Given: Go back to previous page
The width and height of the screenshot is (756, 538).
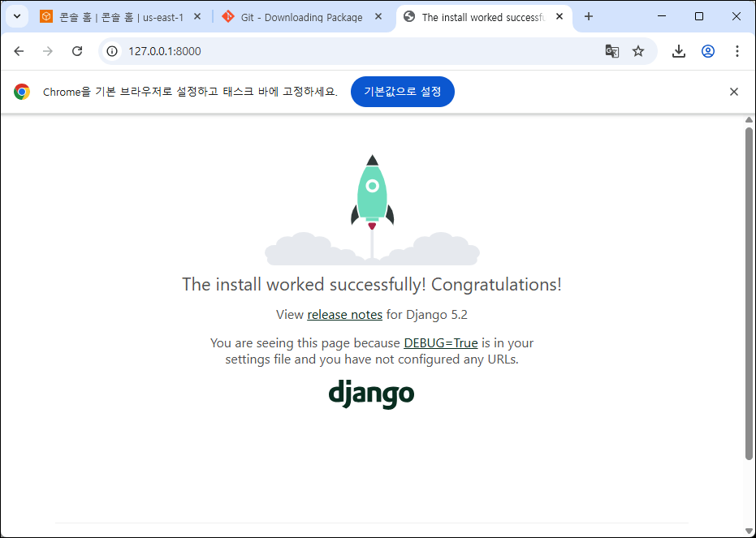Looking at the screenshot, I should click(19, 51).
